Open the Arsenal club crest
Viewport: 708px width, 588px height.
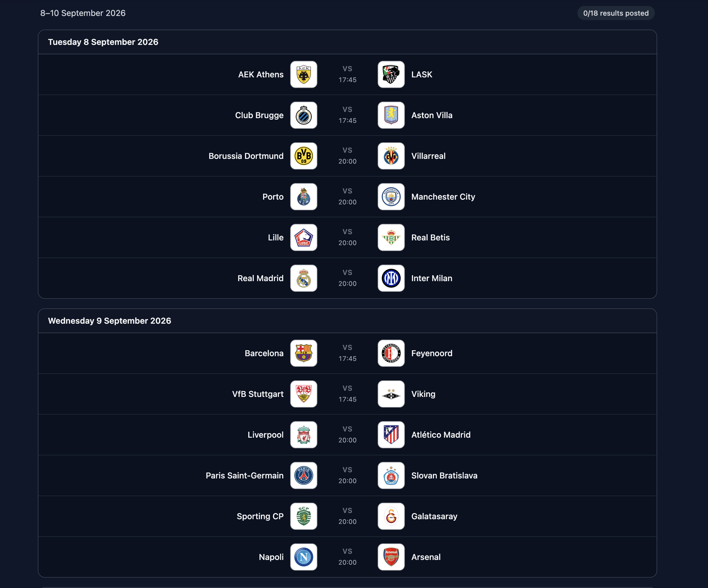(391, 557)
